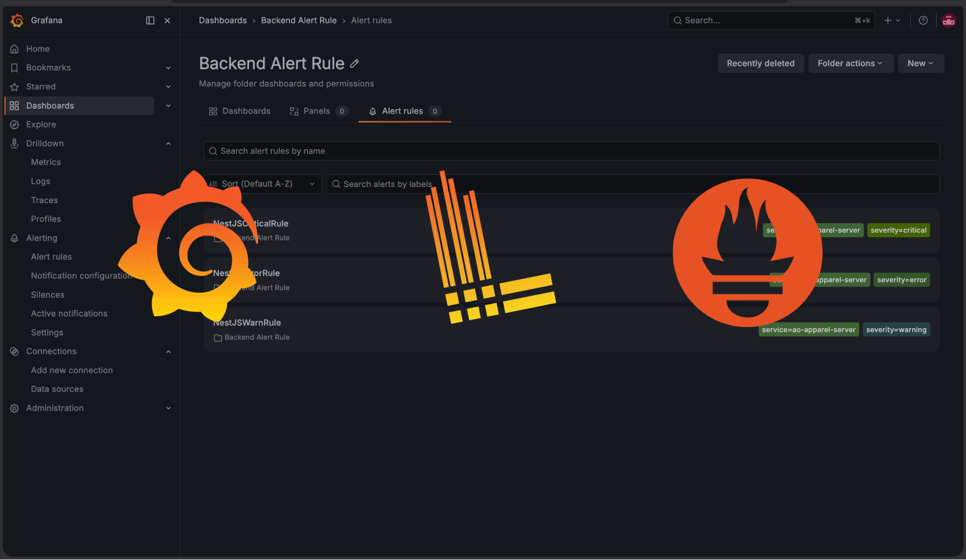
Task: Collapse the Drilldown section chevron
Action: [x=169, y=144]
